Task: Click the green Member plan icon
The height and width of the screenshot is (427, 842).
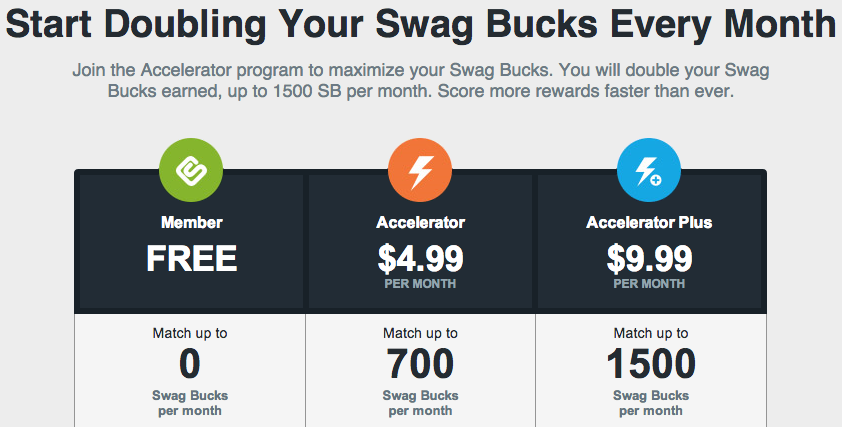Action: pyautogui.click(x=191, y=170)
